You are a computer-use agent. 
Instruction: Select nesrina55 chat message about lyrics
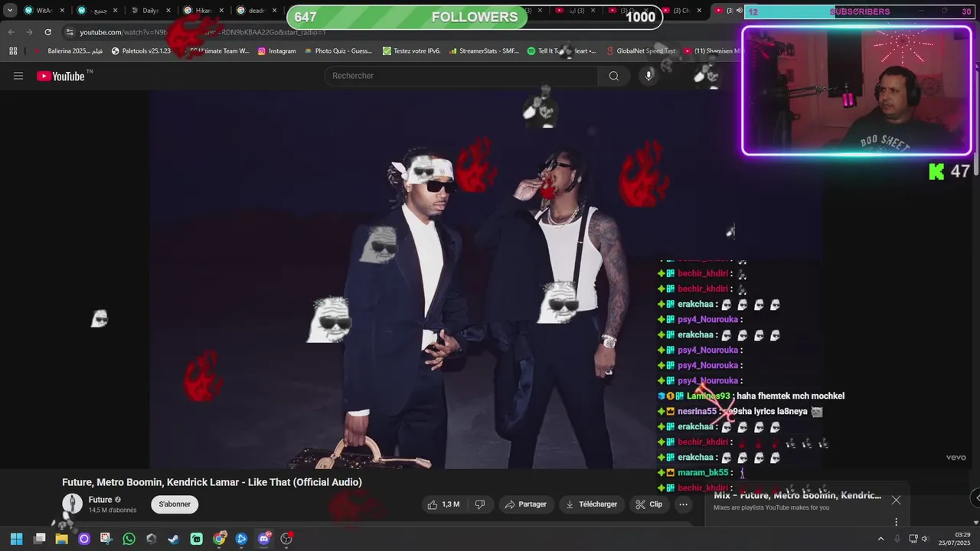pyautogui.click(x=740, y=411)
